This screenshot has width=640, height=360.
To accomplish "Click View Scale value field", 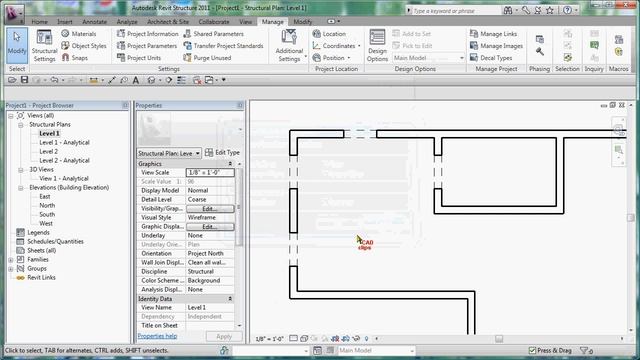I will 210,173.
